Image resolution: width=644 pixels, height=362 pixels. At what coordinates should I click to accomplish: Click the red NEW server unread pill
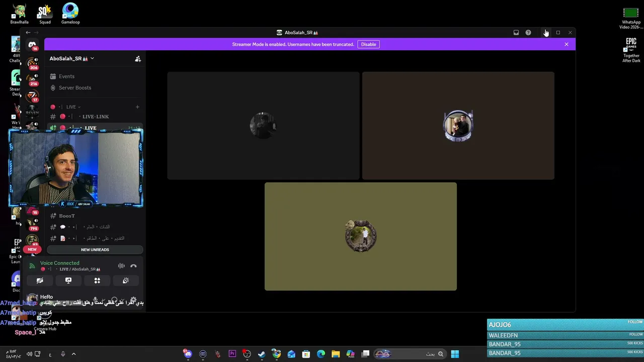(x=32, y=249)
